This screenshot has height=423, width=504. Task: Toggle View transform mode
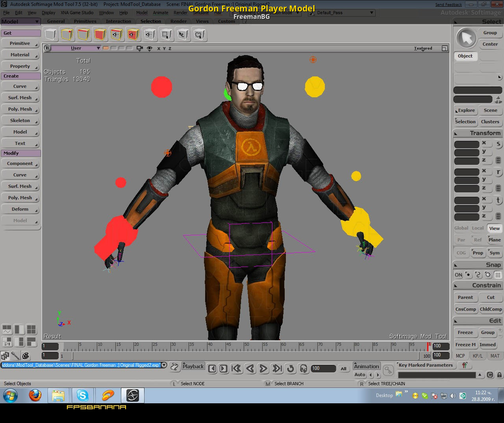[495, 228]
